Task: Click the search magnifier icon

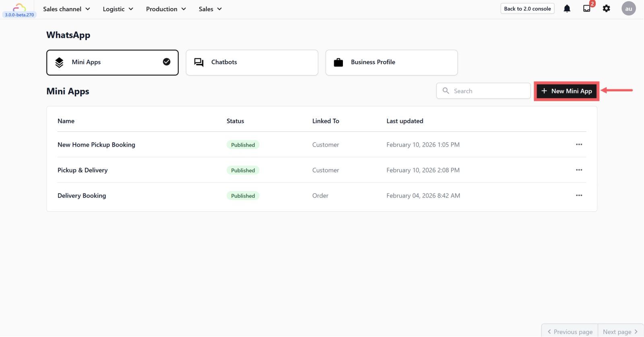Action: (446, 91)
